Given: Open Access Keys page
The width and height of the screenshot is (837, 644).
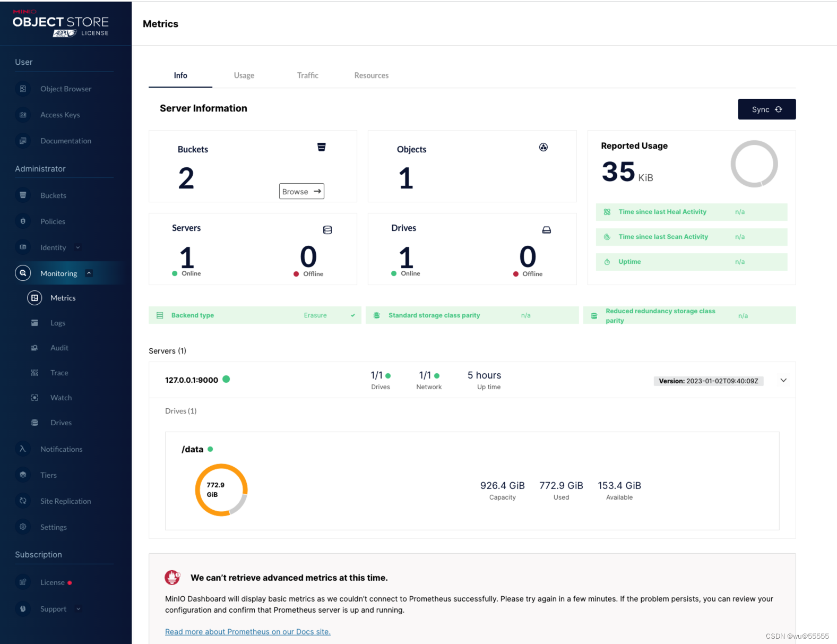Looking at the screenshot, I should tap(60, 115).
